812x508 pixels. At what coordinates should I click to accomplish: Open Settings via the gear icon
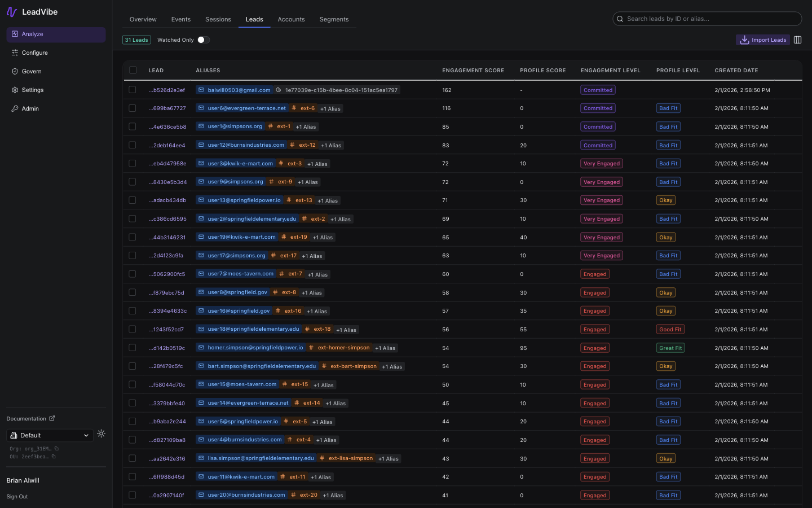click(x=15, y=90)
